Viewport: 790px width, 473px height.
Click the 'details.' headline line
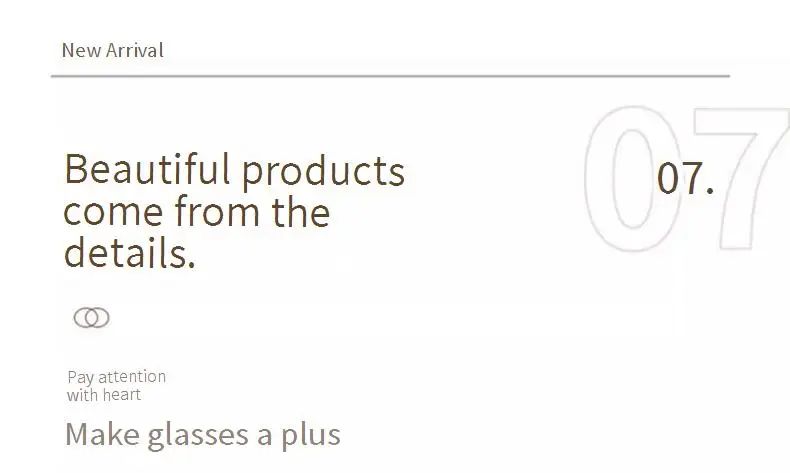(129, 253)
